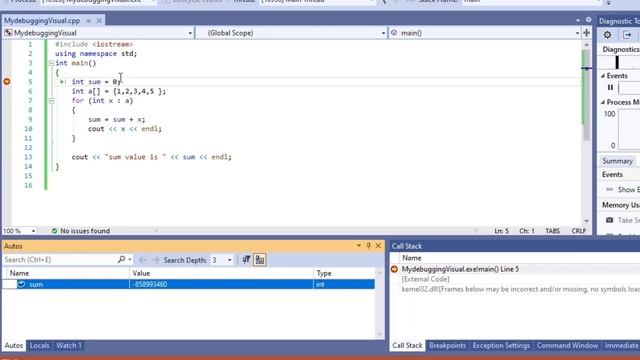Click the Take Snapshot camera icon
This screenshot has height=360, width=640.
click(x=609, y=220)
